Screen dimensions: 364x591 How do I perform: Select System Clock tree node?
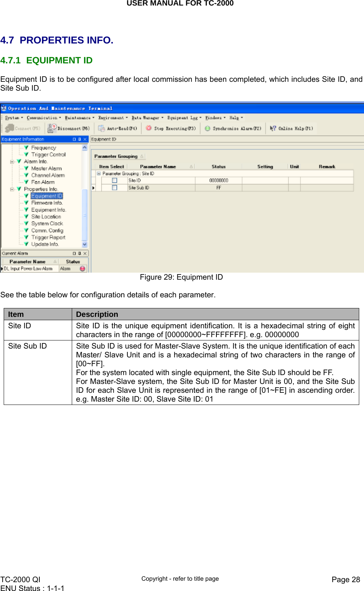click(47, 224)
